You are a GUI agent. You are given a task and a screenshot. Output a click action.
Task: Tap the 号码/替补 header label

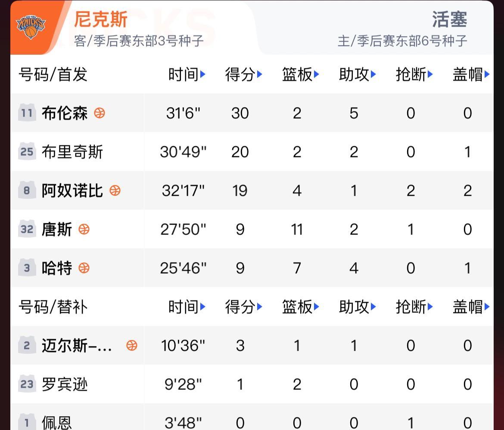[53, 307]
